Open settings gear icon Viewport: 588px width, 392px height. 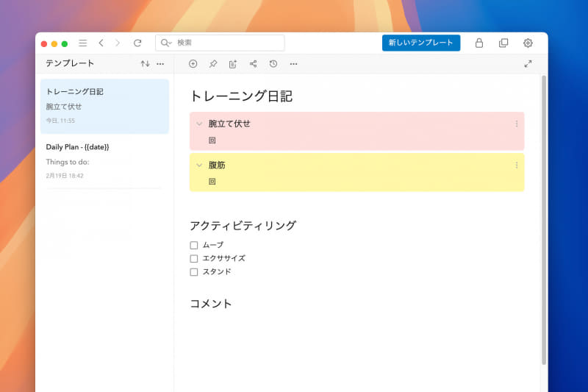528,43
